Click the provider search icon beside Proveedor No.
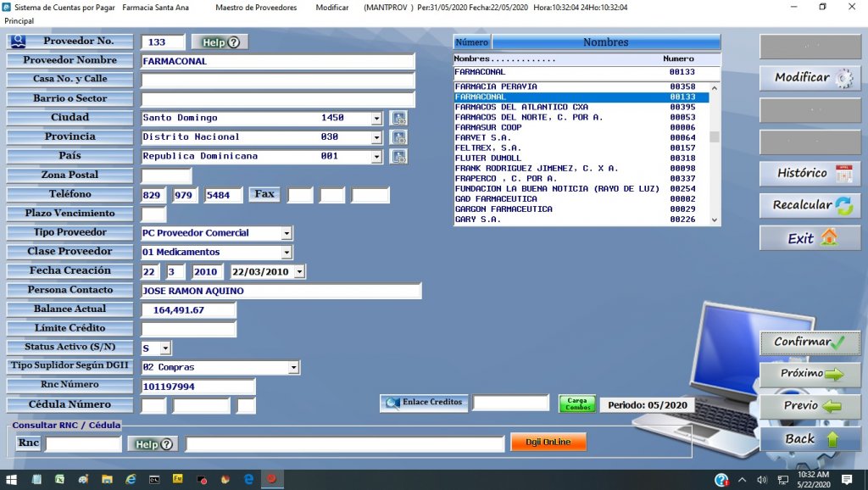 point(19,42)
